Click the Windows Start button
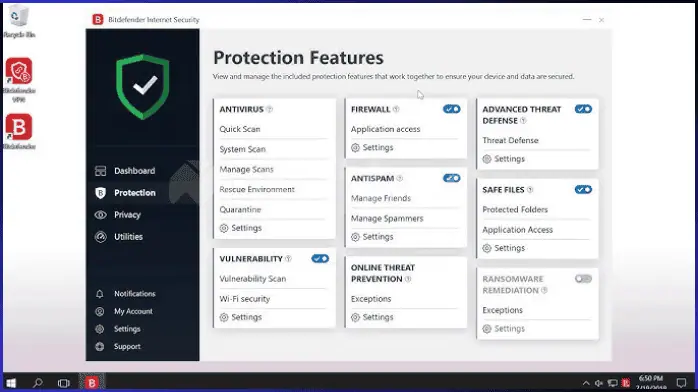This screenshot has height=392, width=698. [11, 383]
